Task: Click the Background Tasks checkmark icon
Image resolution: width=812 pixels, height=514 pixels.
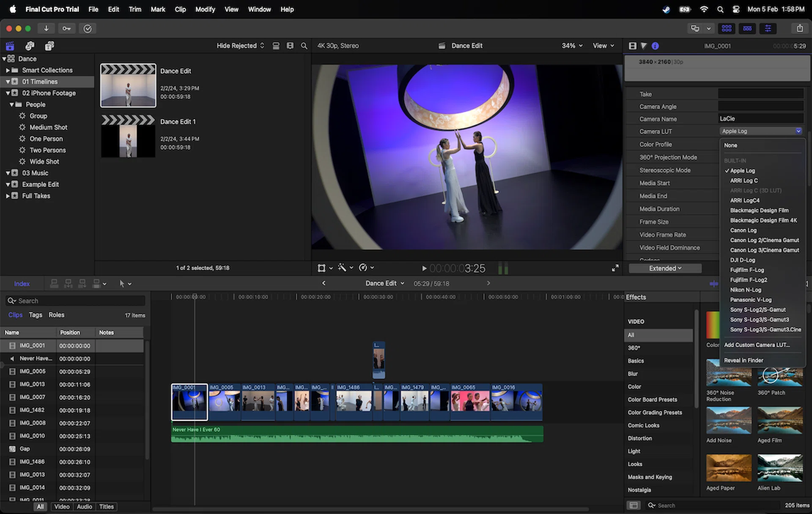Action: (x=88, y=28)
